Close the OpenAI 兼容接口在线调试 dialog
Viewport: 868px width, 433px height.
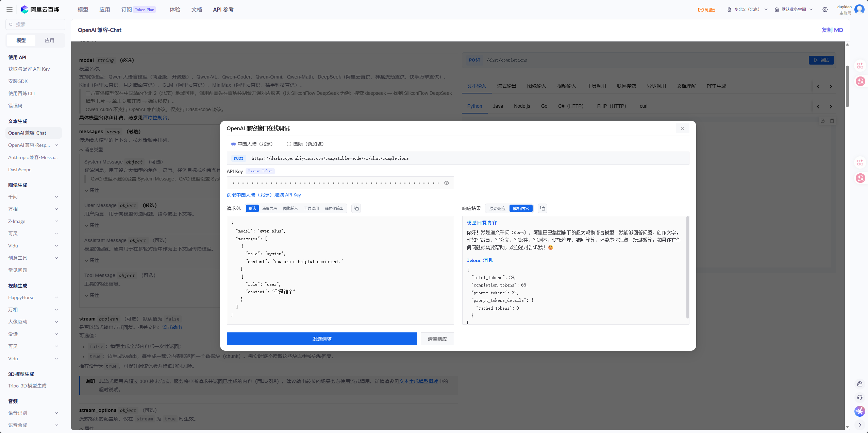click(x=682, y=128)
